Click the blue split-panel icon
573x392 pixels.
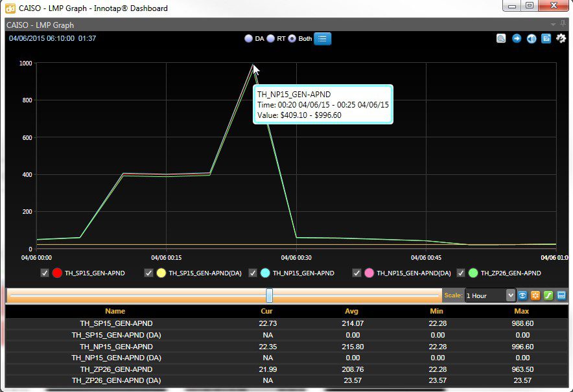pyautogui.click(x=561, y=295)
